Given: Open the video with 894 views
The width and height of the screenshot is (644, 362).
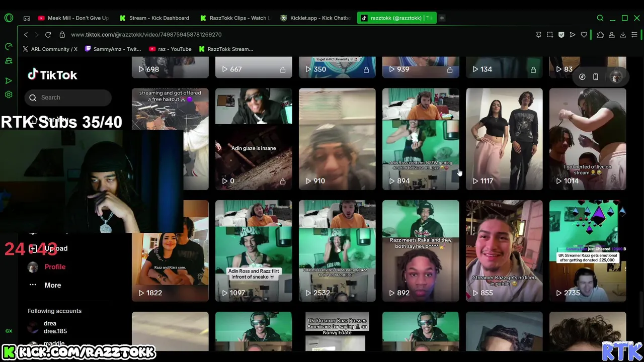Looking at the screenshot, I should coord(421,139).
